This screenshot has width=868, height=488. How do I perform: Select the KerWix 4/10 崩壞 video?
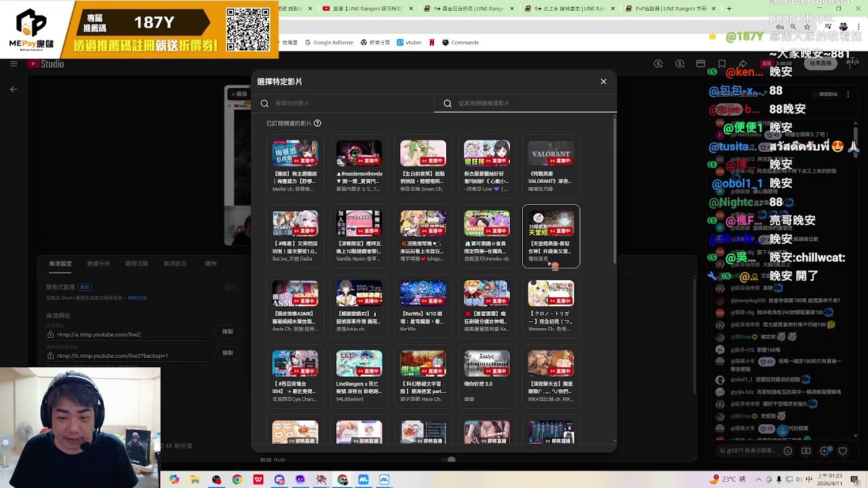[x=422, y=306]
